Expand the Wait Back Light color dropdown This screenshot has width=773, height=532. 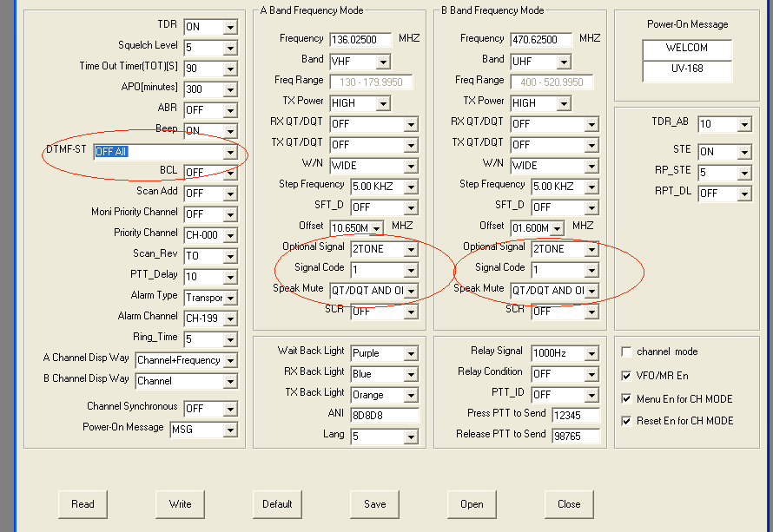point(411,354)
